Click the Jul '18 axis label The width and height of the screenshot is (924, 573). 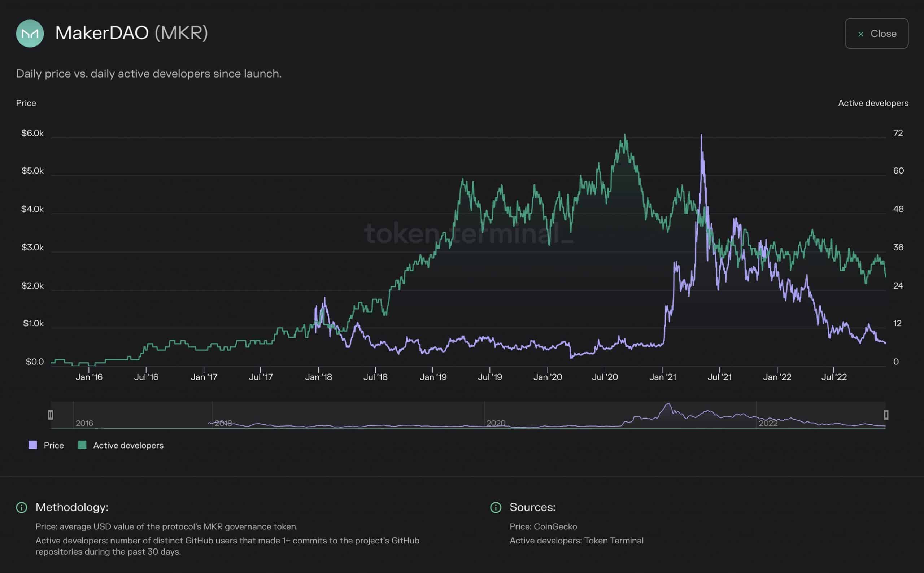coord(375,377)
